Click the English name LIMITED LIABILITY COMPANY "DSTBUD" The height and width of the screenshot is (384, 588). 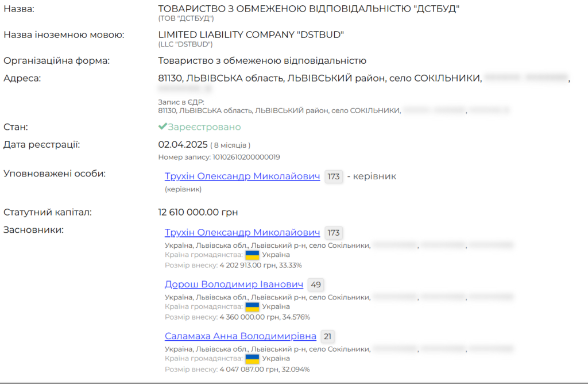(251, 34)
